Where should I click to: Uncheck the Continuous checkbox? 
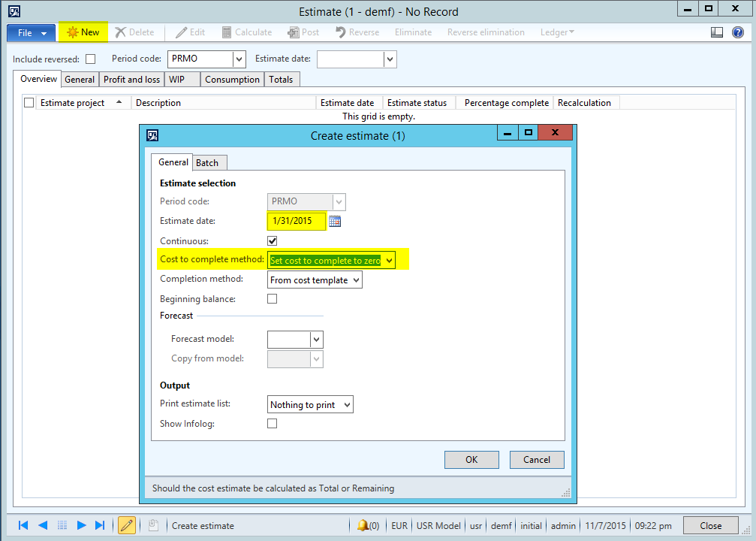click(x=273, y=241)
